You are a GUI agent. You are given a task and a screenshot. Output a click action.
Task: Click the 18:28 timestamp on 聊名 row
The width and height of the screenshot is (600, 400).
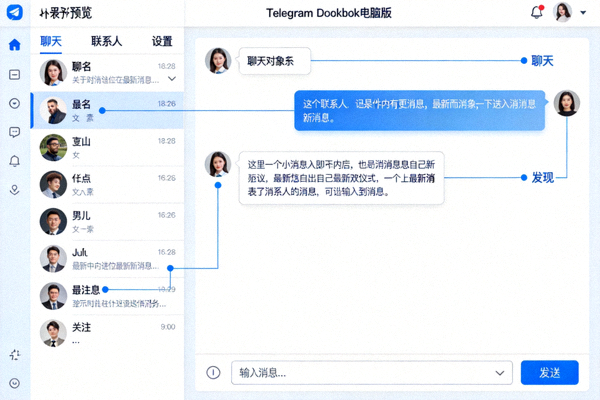167,66
